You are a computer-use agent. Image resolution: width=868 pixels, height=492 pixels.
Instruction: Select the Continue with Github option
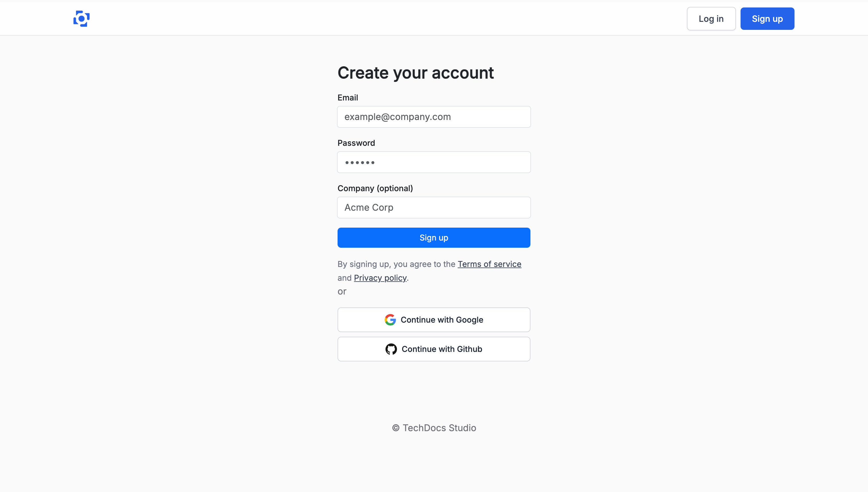pos(434,349)
